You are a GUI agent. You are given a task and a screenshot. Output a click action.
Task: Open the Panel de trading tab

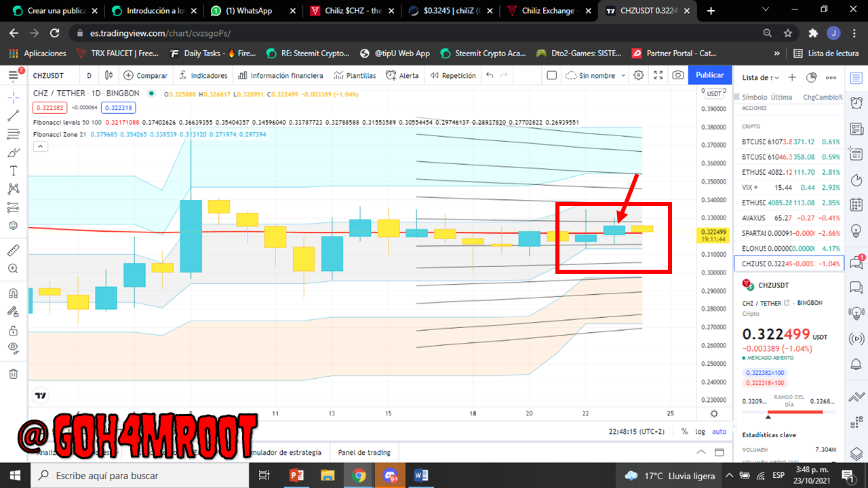[364, 452]
